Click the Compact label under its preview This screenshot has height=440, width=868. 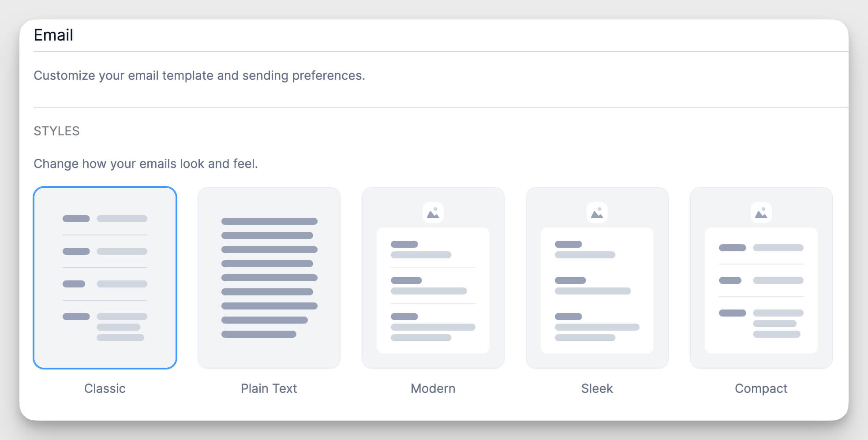[761, 388]
